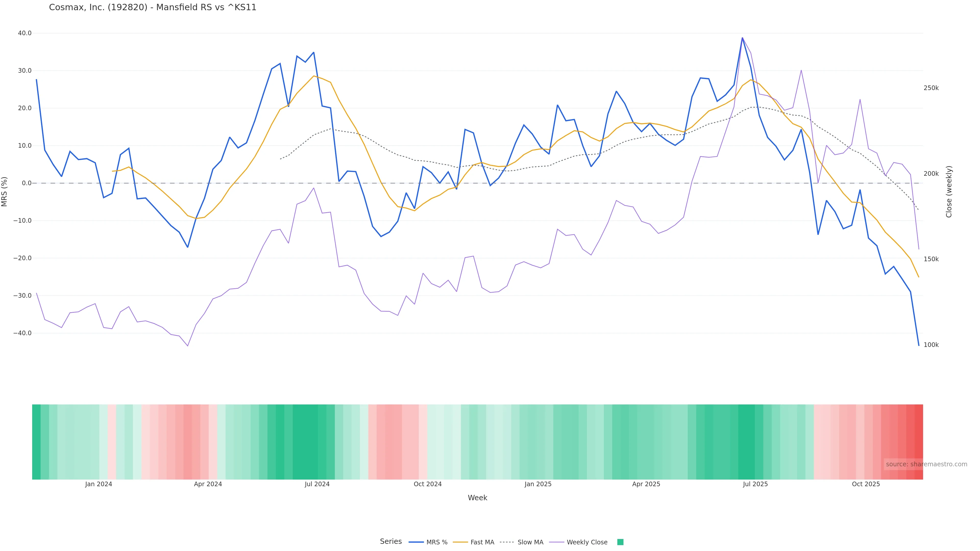The height and width of the screenshot is (551, 980).
Task: Click the Week x-axis title
Action: click(477, 498)
